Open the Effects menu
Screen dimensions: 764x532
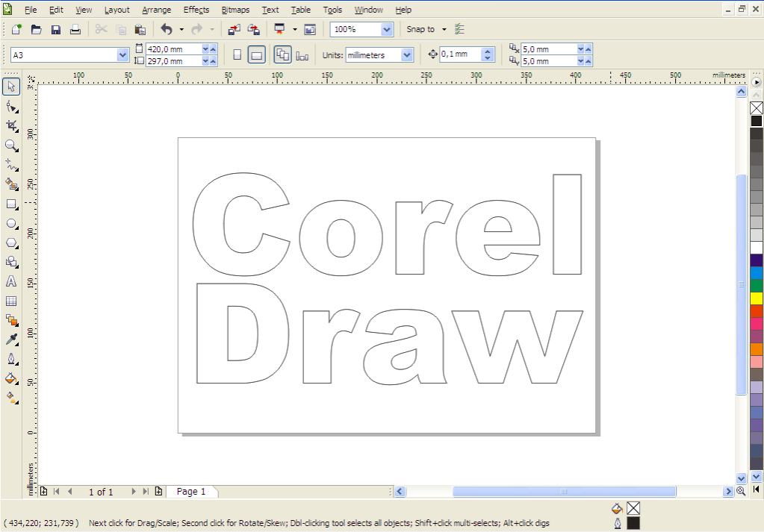(196, 10)
